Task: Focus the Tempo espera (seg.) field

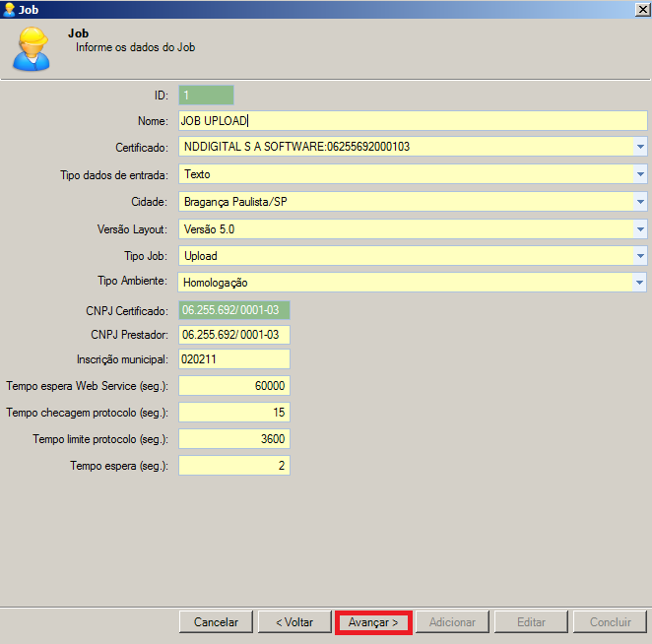Action: pos(233,466)
